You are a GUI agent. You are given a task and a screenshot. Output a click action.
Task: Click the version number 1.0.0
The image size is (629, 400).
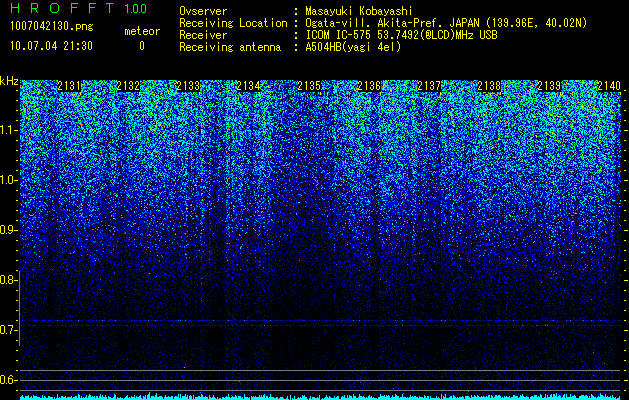pyautogui.click(x=136, y=8)
